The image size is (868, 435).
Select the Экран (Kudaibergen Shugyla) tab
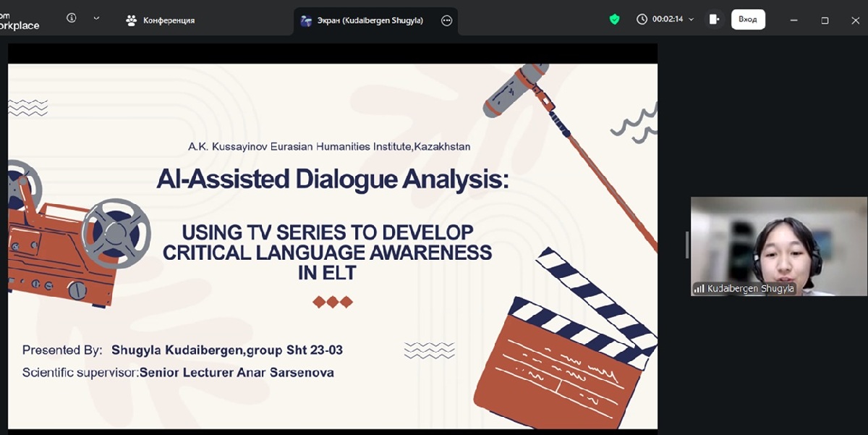click(x=370, y=20)
